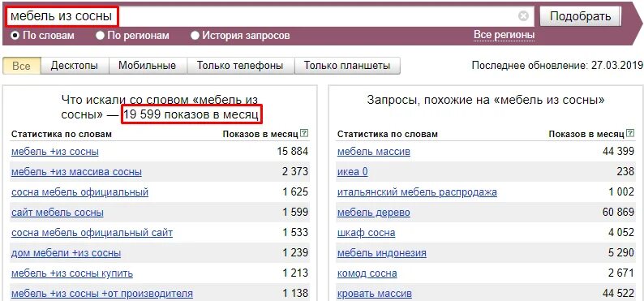644x301 pixels.
Task: Open the 'икеа 0' similar query
Action: [352, 172]
